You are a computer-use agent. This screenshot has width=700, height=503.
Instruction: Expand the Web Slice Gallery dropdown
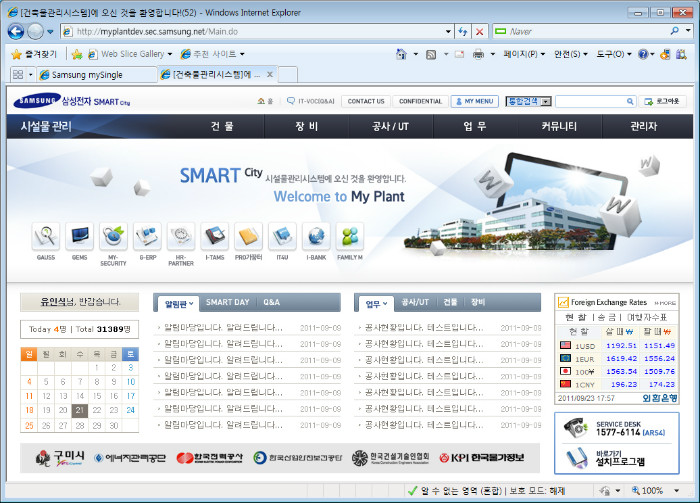[170, 54]
